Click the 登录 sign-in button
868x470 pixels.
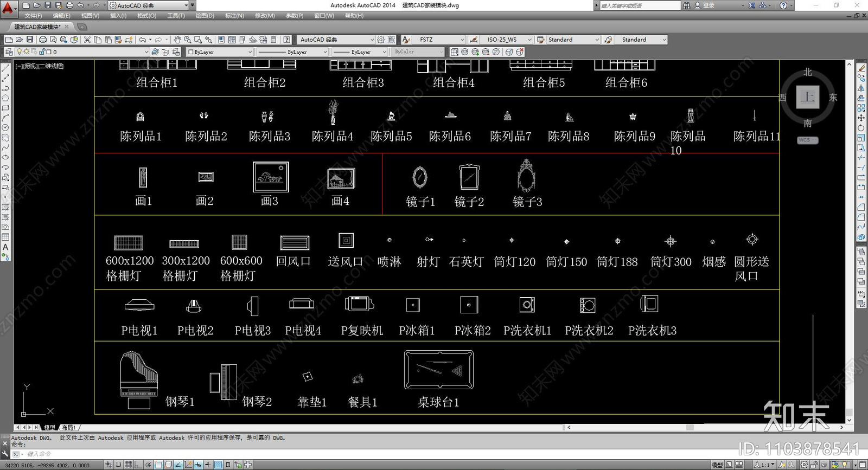[709, 5]
